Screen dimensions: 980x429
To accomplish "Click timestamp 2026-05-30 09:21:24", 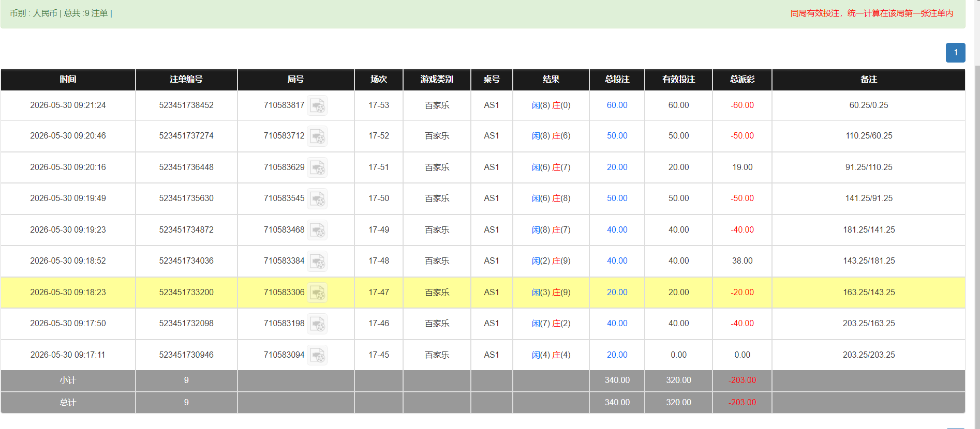I will 68,105.
